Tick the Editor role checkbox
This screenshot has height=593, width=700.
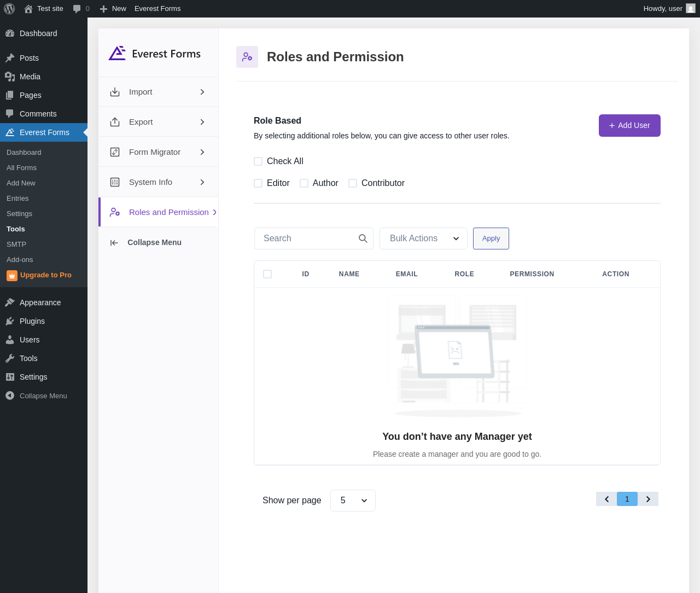(258, 183)
